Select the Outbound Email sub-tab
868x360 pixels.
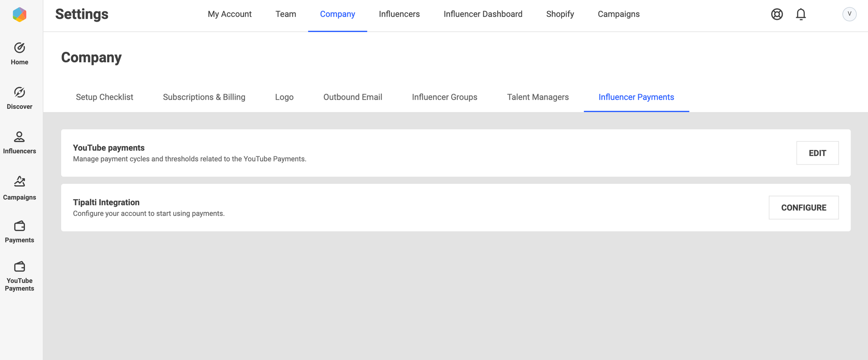pyautogui.click(x=353, y=97)
